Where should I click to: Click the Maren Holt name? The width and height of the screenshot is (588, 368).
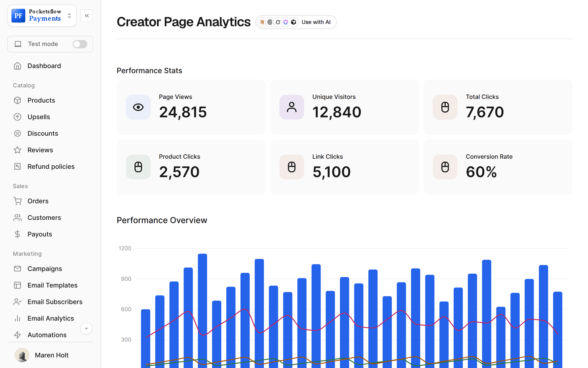52,355
